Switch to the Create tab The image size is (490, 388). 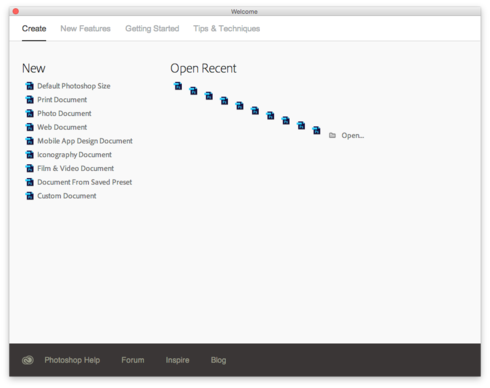[34, 29]
